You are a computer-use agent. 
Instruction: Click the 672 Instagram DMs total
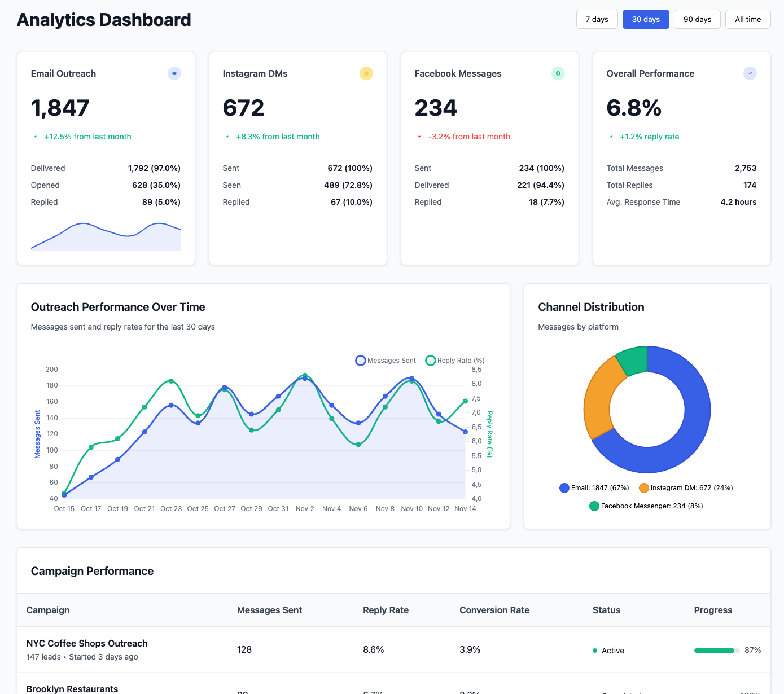click(x=243, y=108)
